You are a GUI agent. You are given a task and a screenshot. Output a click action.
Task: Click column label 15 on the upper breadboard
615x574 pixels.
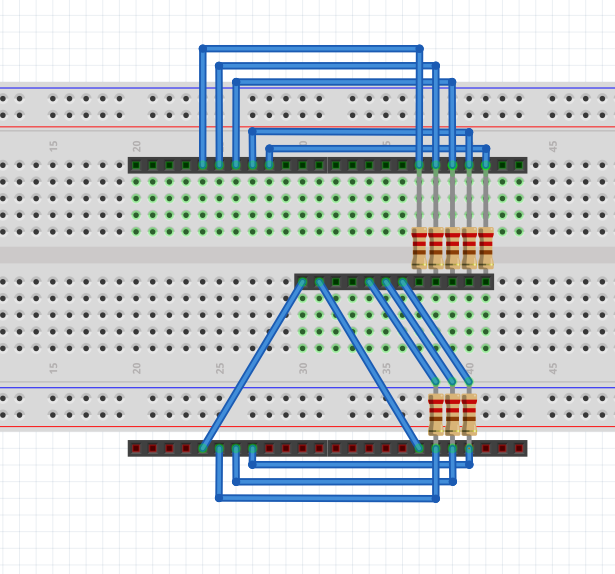[x=54, y=145]
